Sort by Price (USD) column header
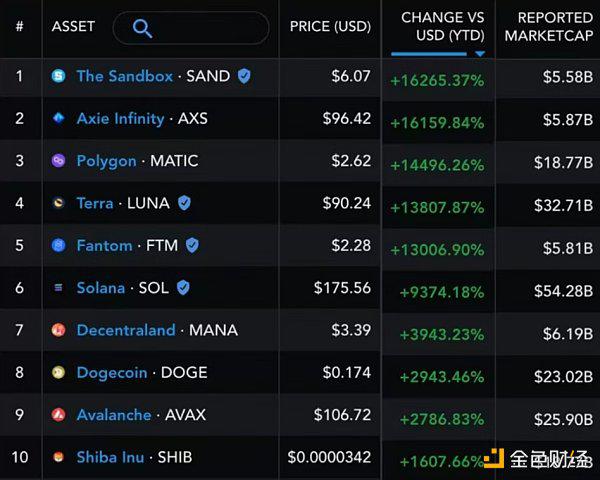600x480 pixels. [x=330, y=26]
